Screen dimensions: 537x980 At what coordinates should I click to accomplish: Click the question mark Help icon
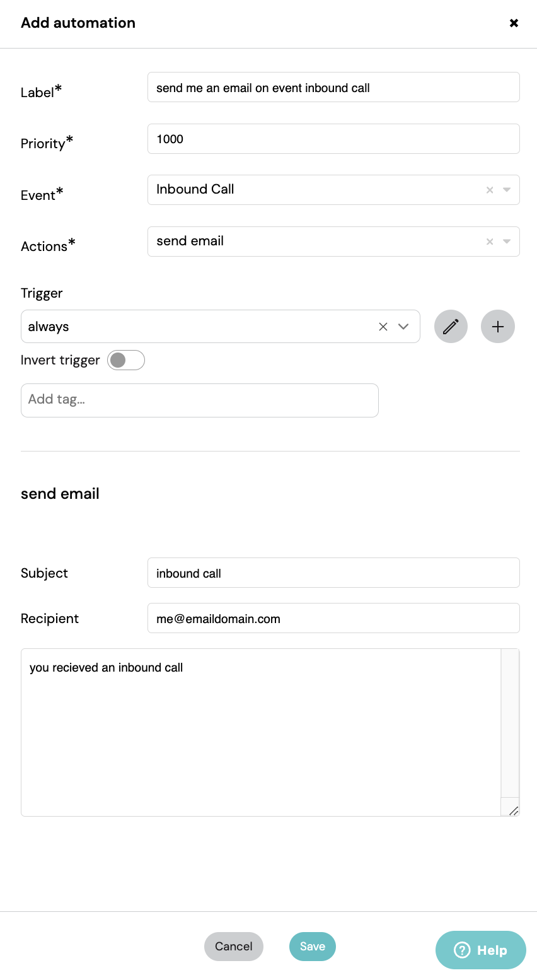point(462,950)
